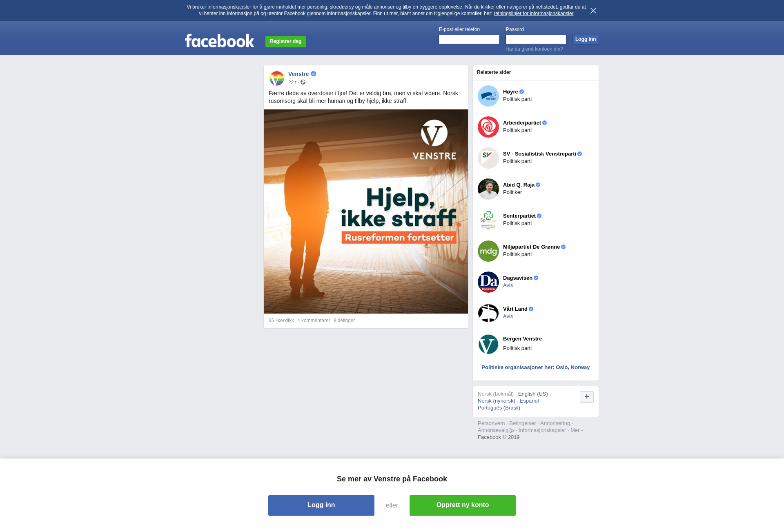
Task: Open Miljøpartiet De Grønne page name
Action: point(531,247)
